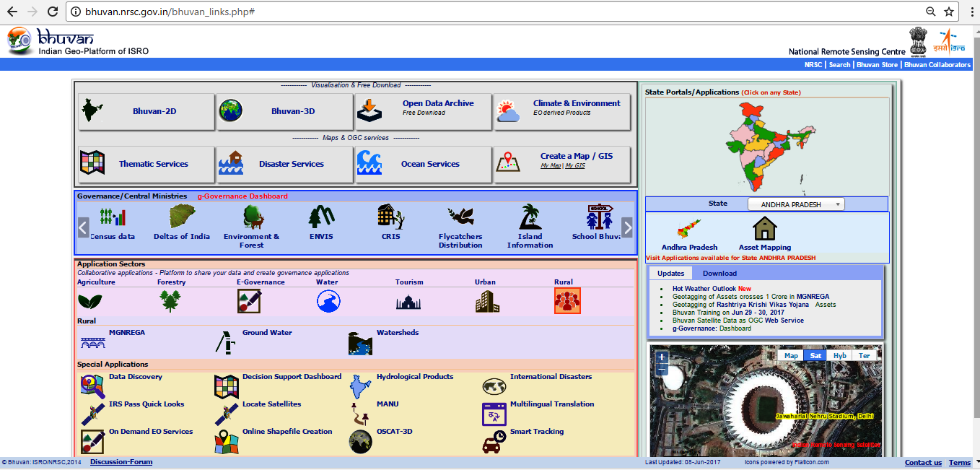Open the Census data icon
This screenshot has height=470, width=980.
point(112,217)
